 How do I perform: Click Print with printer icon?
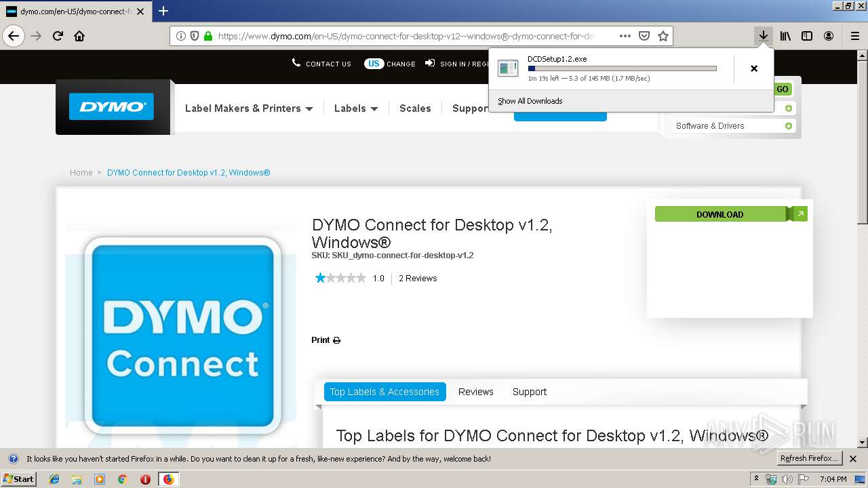(x=326, y=340)
